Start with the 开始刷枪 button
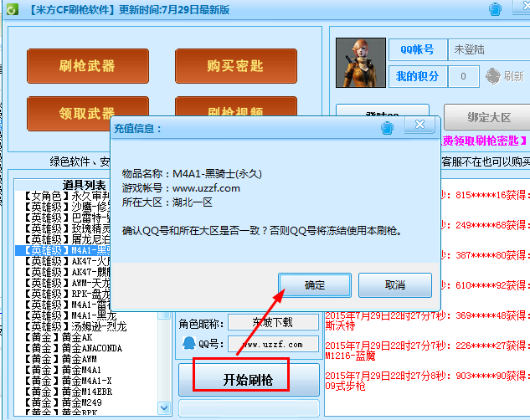The image size is (530, 420). click(249, 380)
